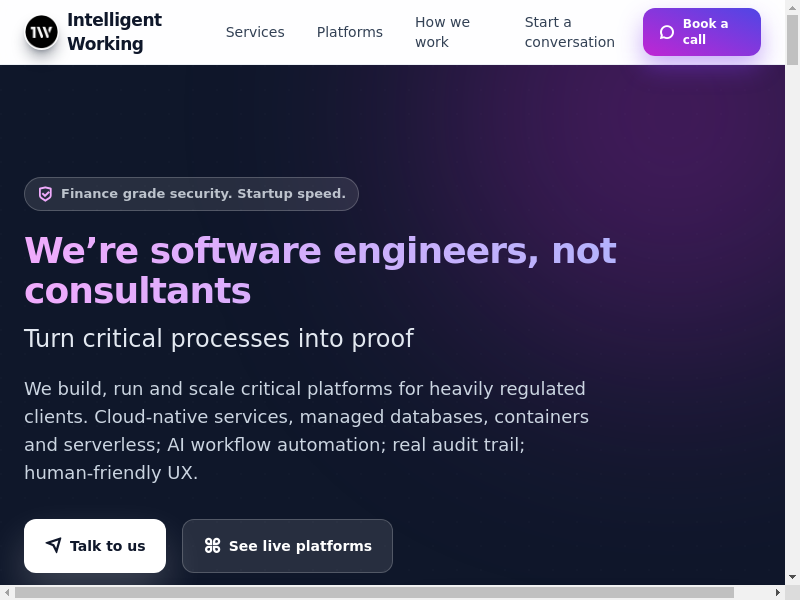This screenshot has width=800, height=600.
Task: Click the command symbol icon beside See live platforms
Action: pyautogui.click(x=212, y=546)
